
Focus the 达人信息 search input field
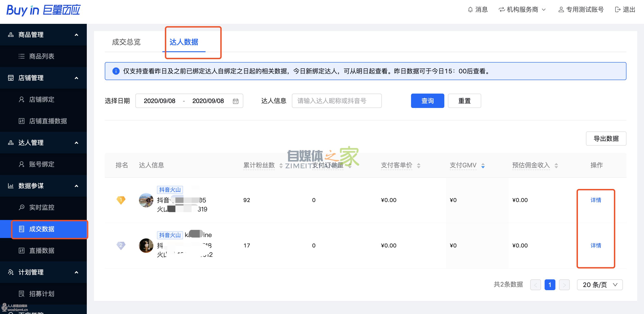click(336, 101)
